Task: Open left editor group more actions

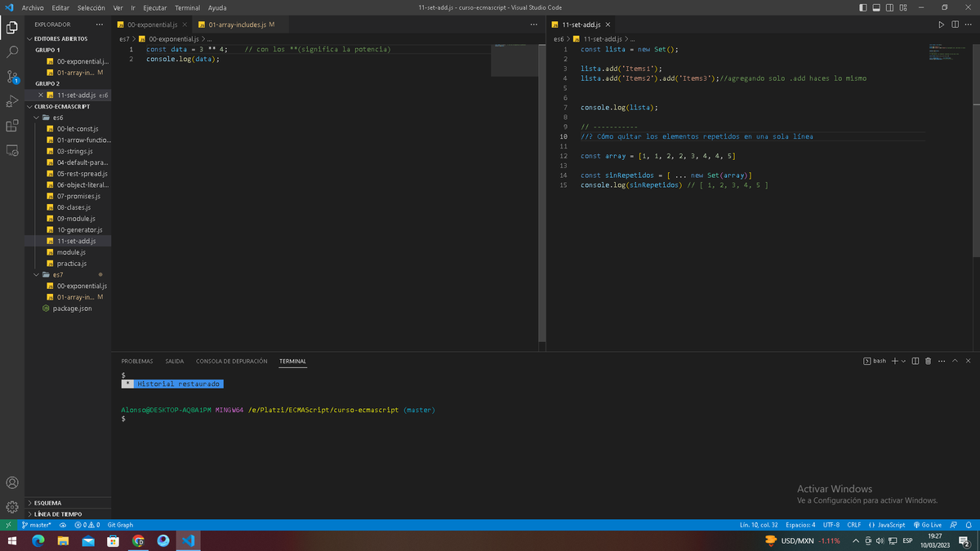Action: (x=534, y=24)
